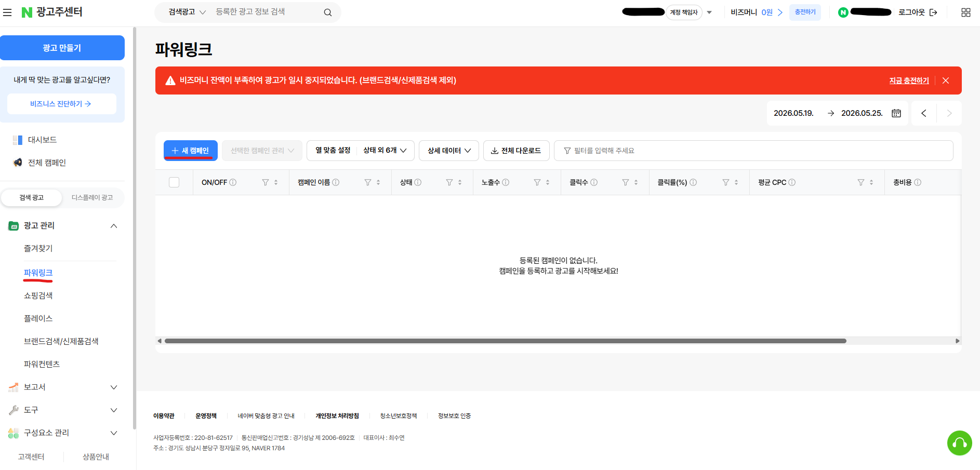Switch to 디스플레이 광고 toggle
The height and width of the screenshot is (470, 980).
[92, 198]
